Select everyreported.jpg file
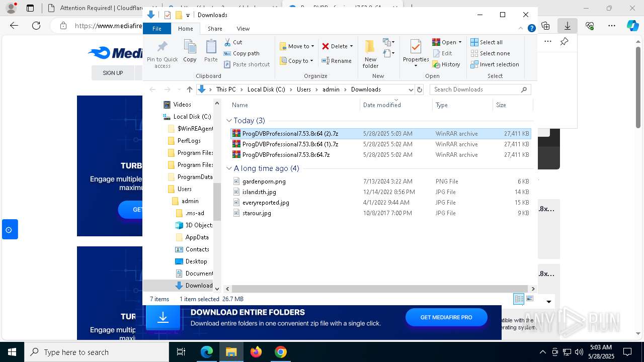 [x=380, y=203]
